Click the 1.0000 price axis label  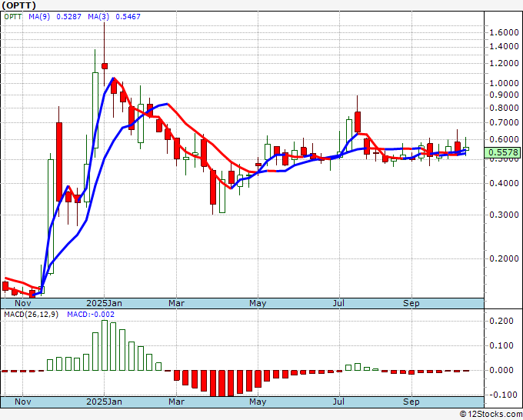[504, 83]
